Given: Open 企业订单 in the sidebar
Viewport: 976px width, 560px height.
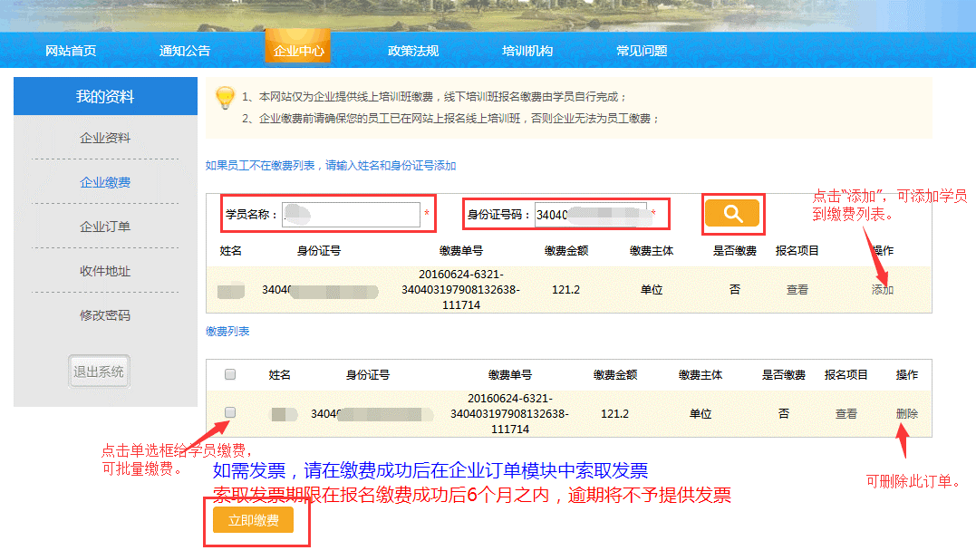Looking at the screenshot, I should (105, 227).
